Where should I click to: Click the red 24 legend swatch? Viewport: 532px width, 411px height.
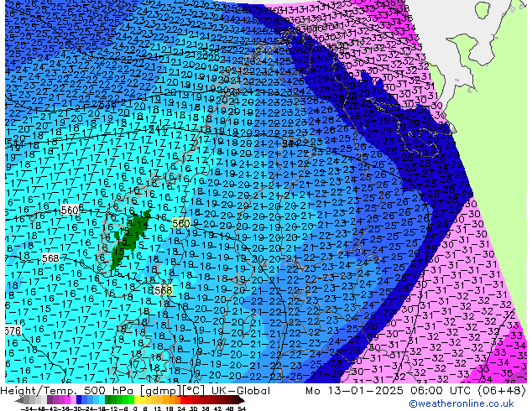point(184,399)
